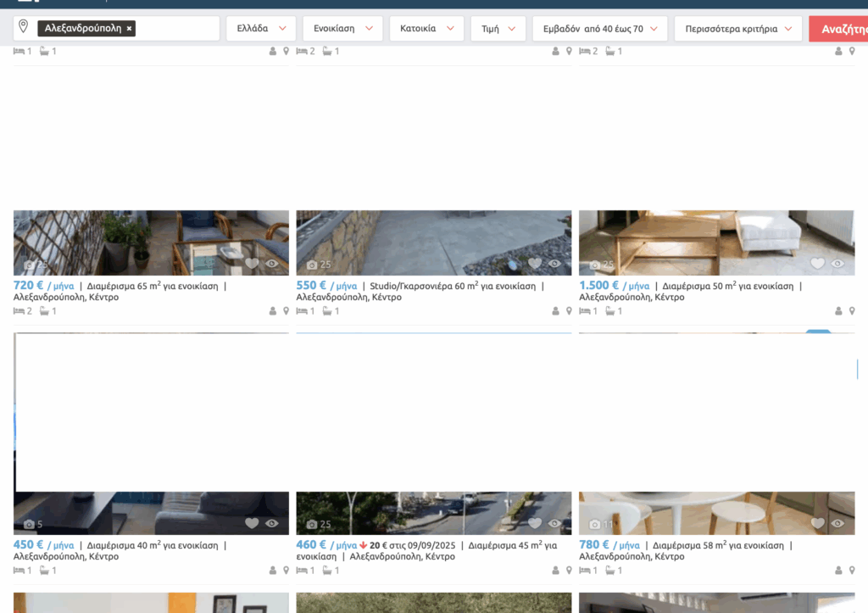Open the Ελλάδα country dropdown
The height and width of the screenshot is (613, 868).
260,29
